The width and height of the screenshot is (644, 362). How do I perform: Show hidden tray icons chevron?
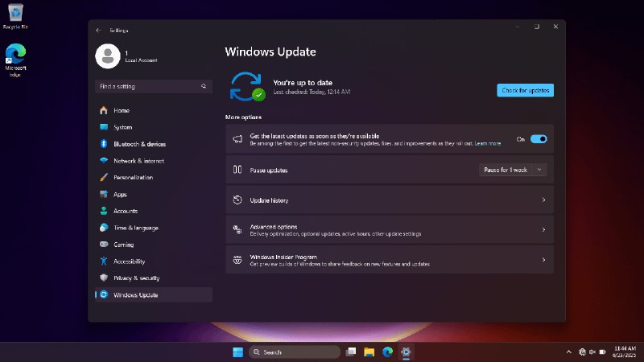click(x=569, y=352)
